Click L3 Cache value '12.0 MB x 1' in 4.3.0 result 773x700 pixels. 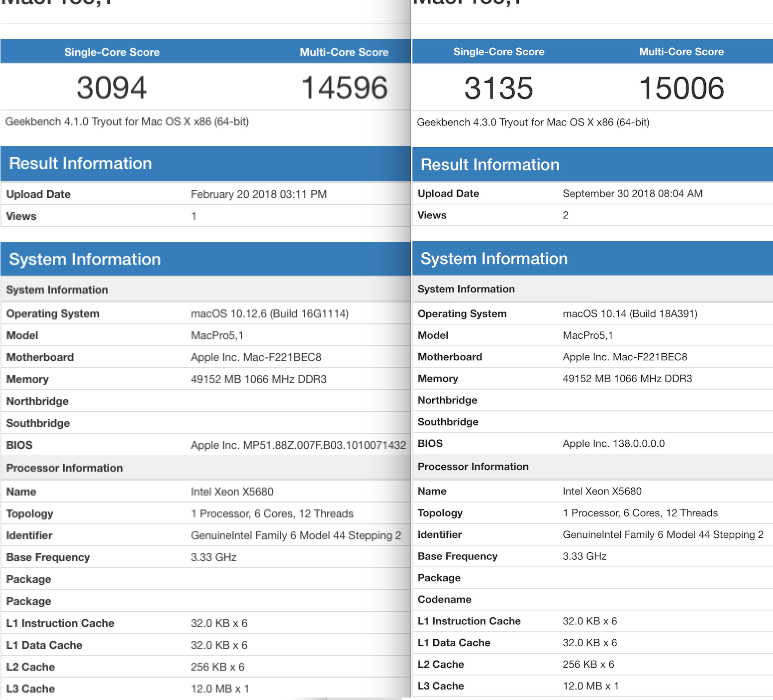point(591,686)
